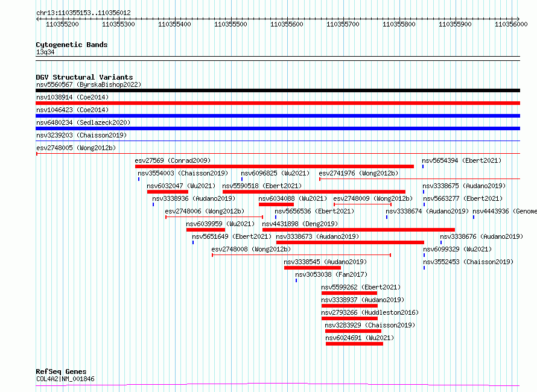Click the red nsv1038914 variant bar

pyautogui.click(x=278, y=103)
